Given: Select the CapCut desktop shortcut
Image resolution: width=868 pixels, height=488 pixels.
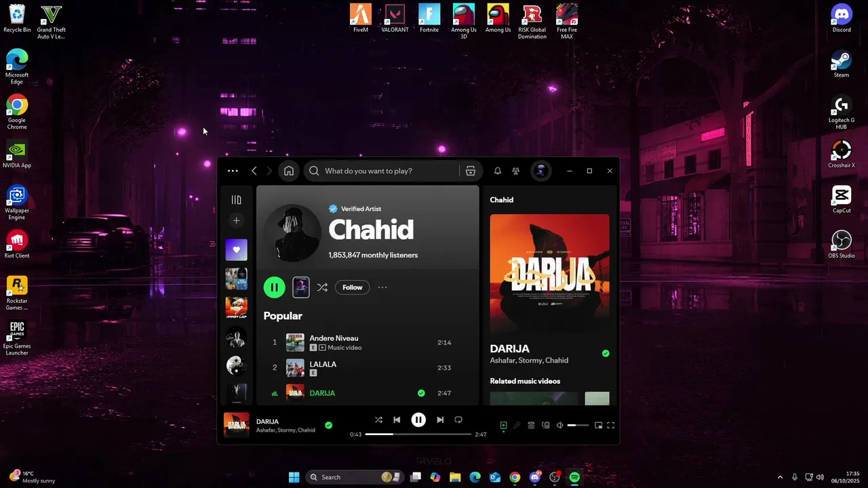Looking at the screenshot, I should tap(842, 200).
